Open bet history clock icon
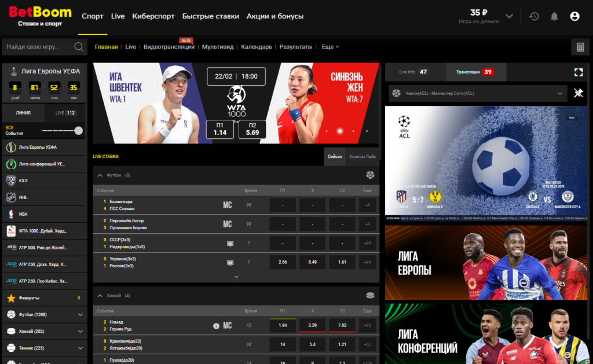Screen dimensions: 593x364 (534, 16)
